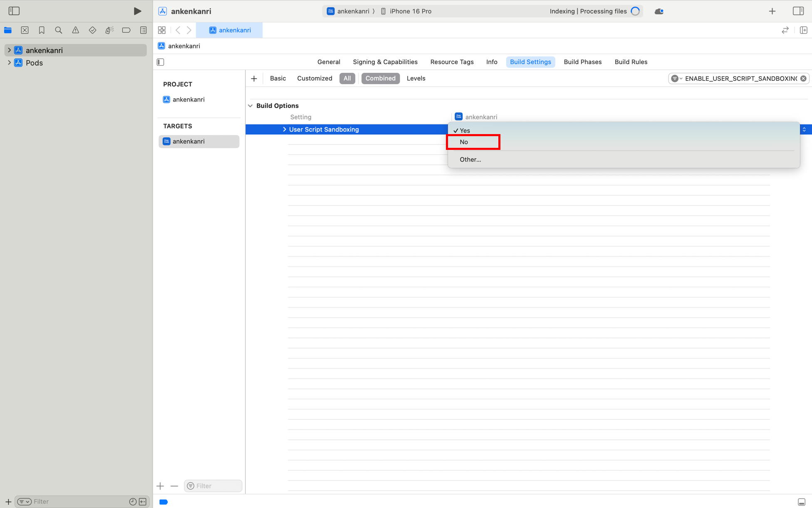Choose Other... in the popup menu
This screenshot has width=812, height=508.
624,159
